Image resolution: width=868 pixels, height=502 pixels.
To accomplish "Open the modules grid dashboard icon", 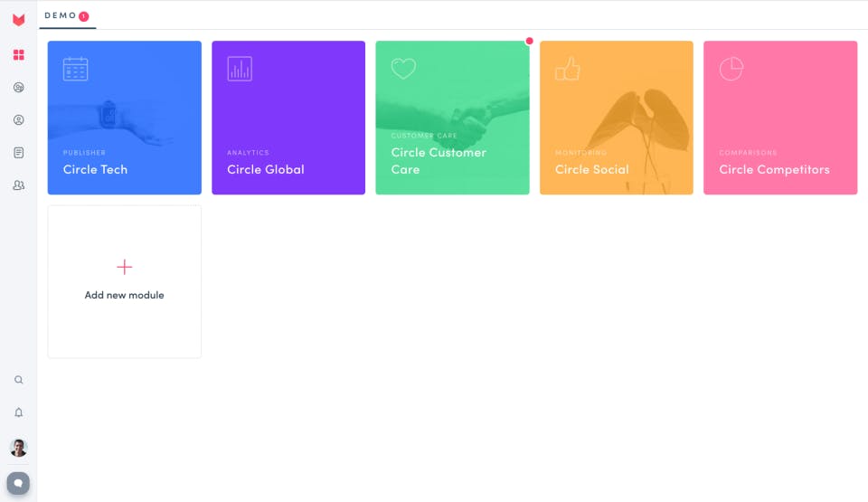I will click(18, 55).
